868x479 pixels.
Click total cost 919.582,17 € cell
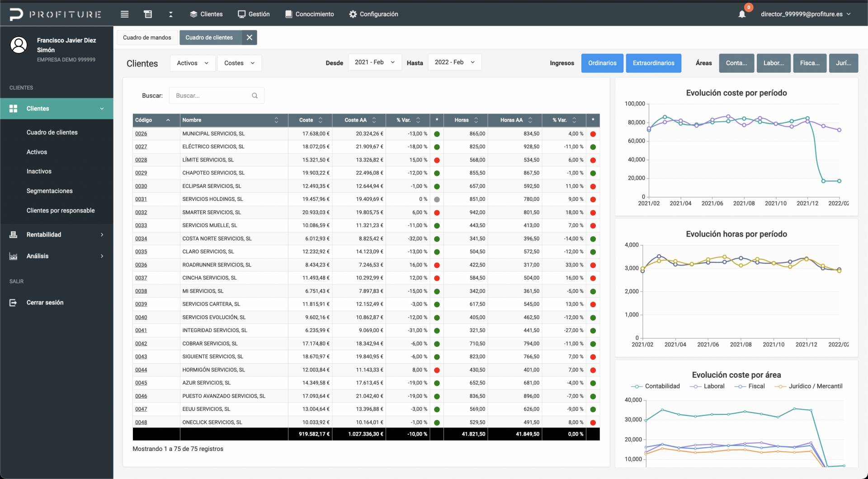click(310, 434)
